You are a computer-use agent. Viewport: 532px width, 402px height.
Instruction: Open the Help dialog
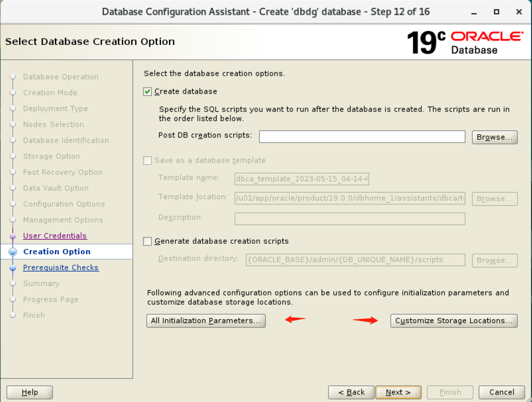pos(30,392)
